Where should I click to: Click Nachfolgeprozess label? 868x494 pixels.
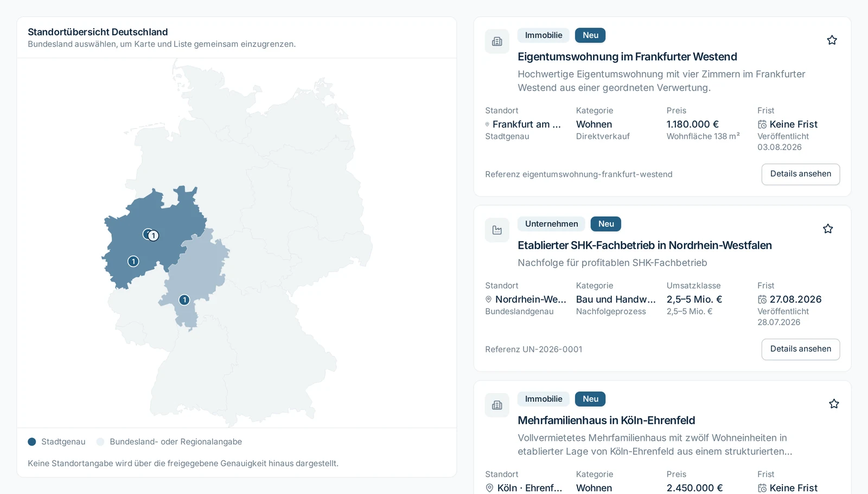[x=611, y=311]
